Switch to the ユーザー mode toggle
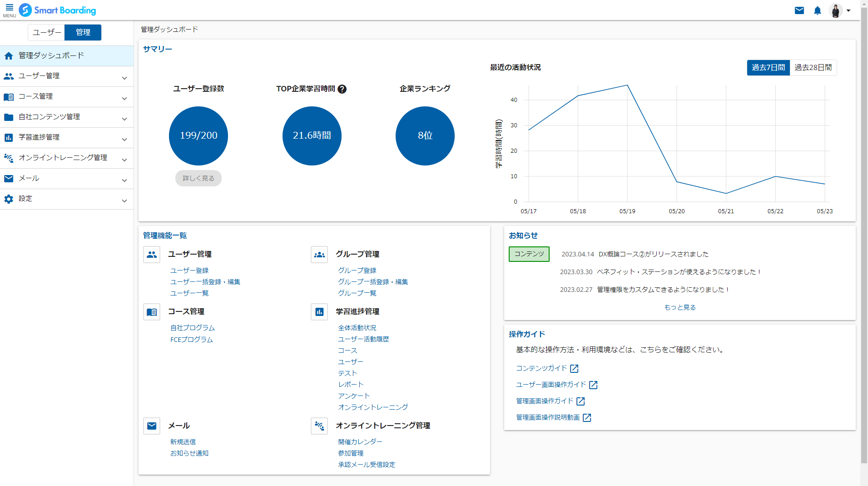Image resolution: width=868 pixels, height=486 pixels. [x=46, y=32]
